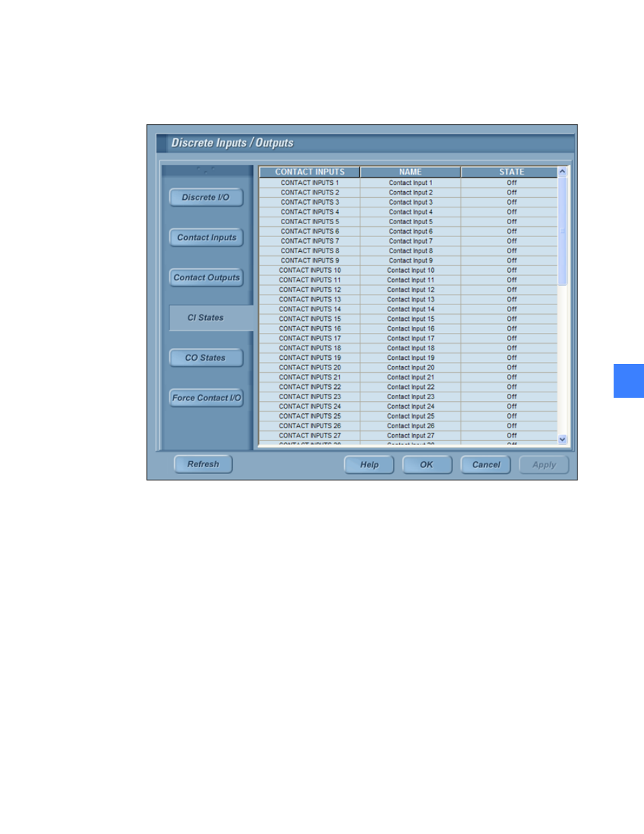Select the CONTACT INPUTS 4 cell
The width and height of the screenshot is (644, 834).
(x=310, y=212)
